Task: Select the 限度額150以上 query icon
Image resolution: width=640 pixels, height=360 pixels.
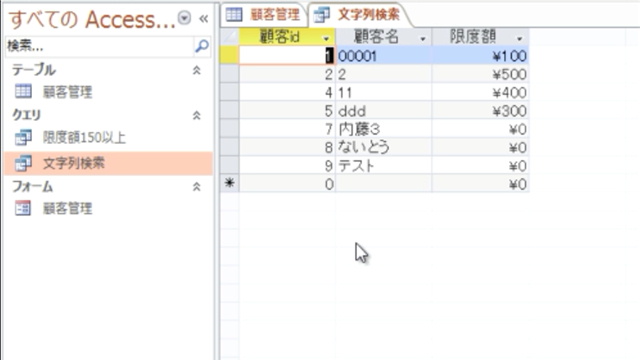Action: pos(23,138)
